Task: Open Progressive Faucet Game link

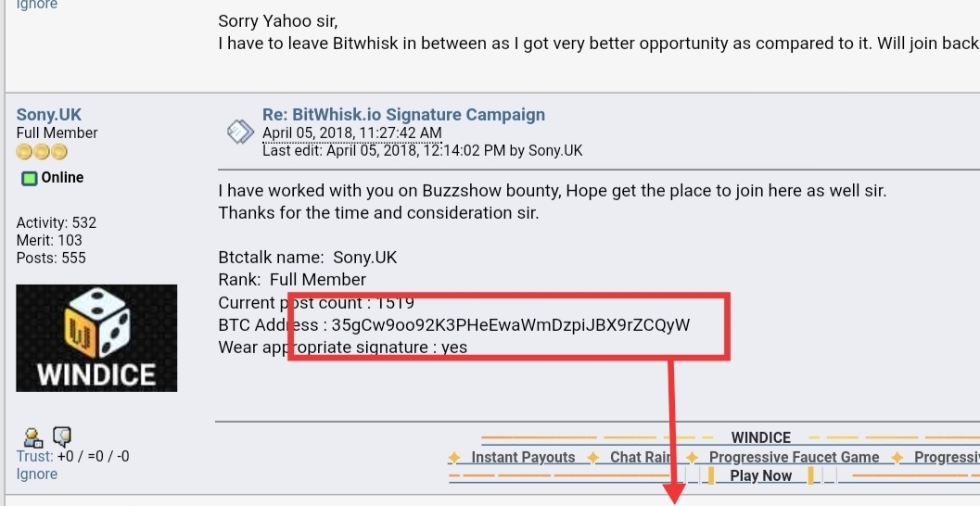Action: point(794,457)
